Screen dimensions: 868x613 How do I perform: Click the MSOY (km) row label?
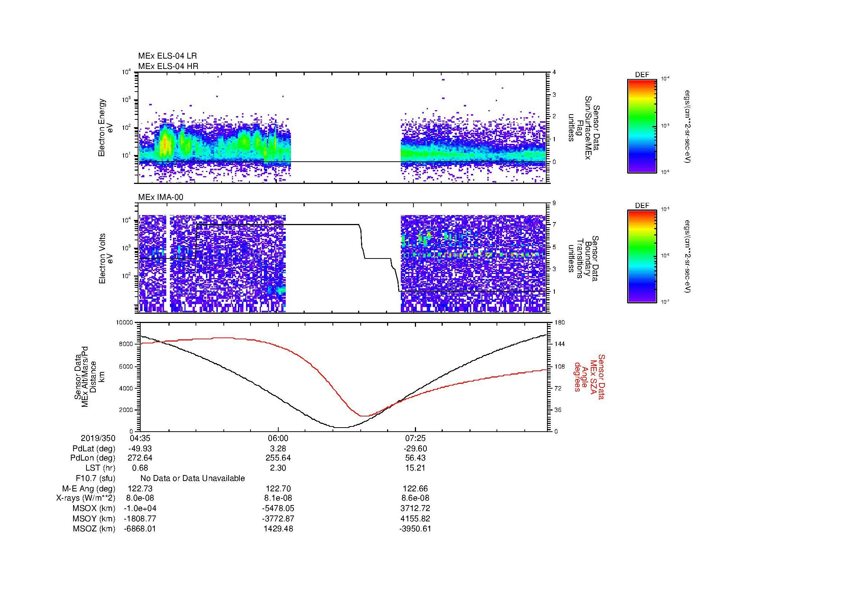coord(94,518)
